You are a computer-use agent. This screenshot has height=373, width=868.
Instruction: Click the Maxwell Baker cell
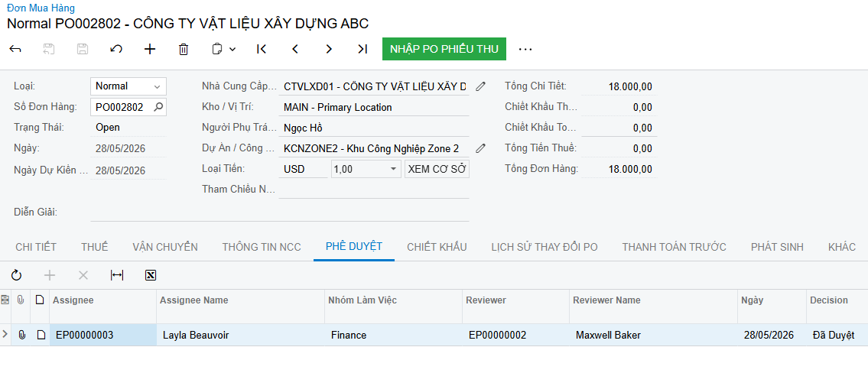coord(653,335)
